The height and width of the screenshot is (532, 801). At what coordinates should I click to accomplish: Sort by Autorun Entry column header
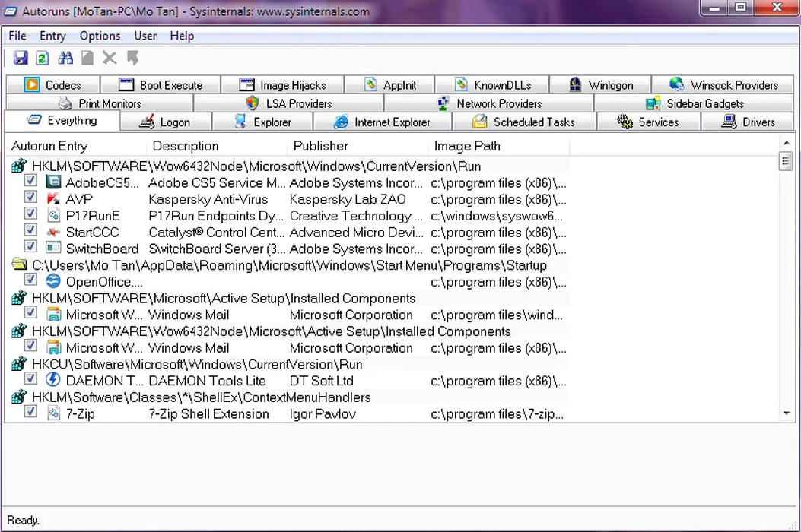[77, 146]
